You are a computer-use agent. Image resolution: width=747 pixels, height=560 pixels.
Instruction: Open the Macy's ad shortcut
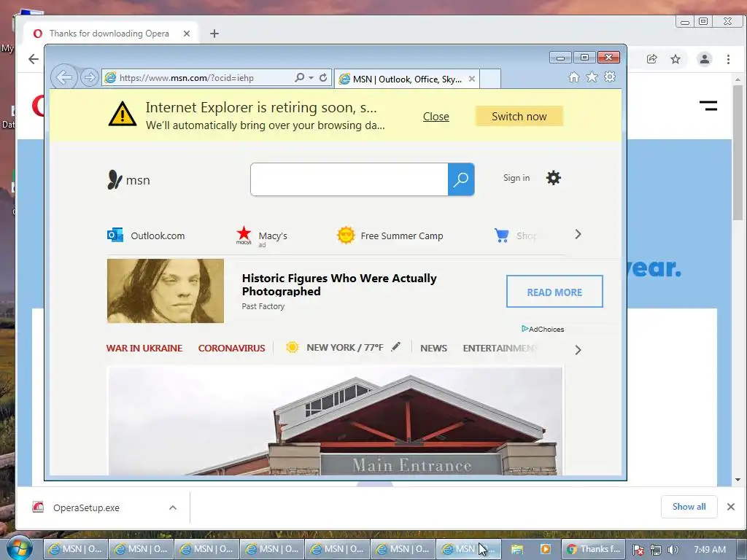point(262,236)
